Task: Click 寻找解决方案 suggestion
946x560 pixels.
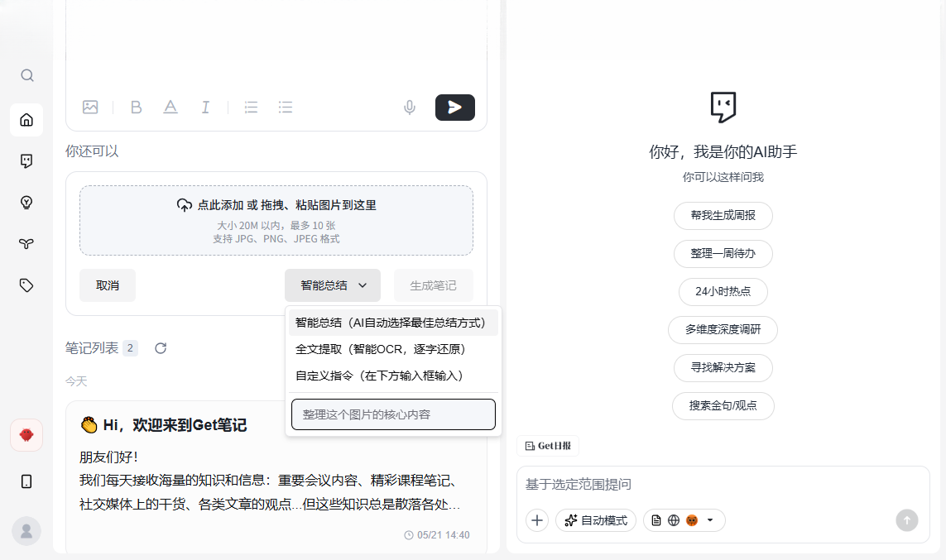Action: [x=723, y=367]
